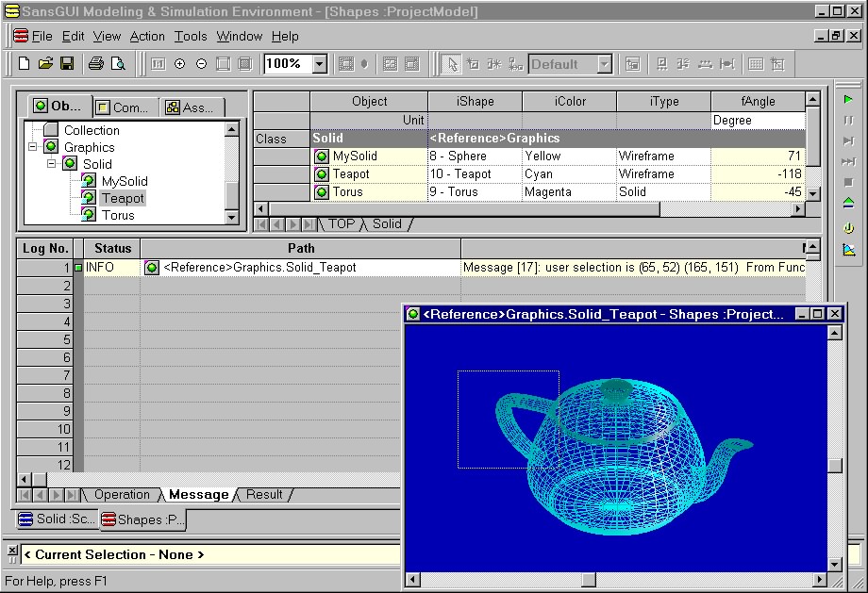868x593 pixels.
Task: Toggle the grid display toolbar button
Action: coord(756,64)
